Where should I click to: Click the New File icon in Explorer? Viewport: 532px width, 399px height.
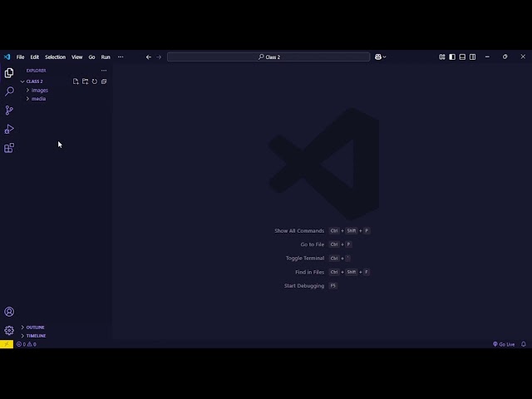point(76,81)
